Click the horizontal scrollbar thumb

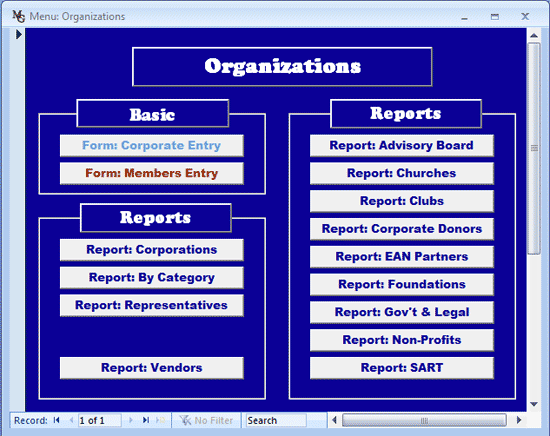pos(424,420)
